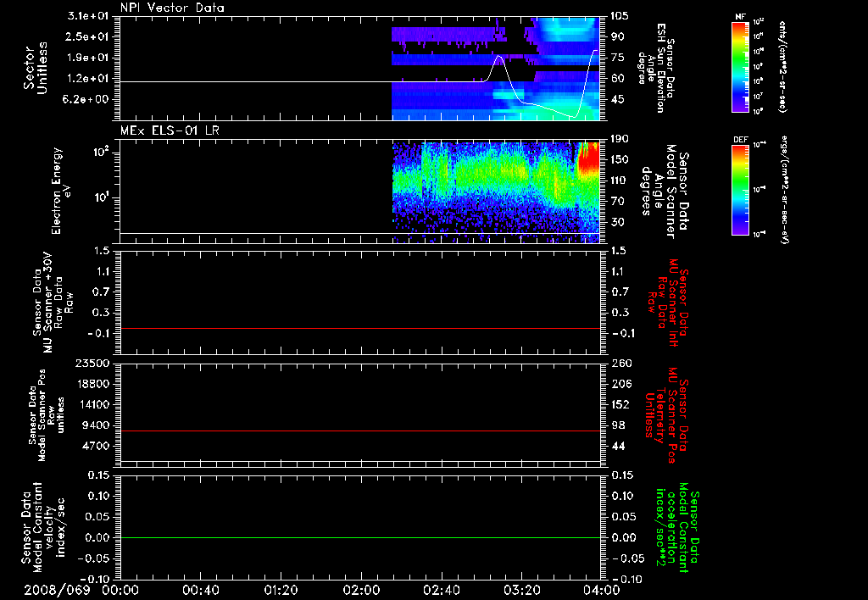Click the '105' sun elevation tick value

620,16
